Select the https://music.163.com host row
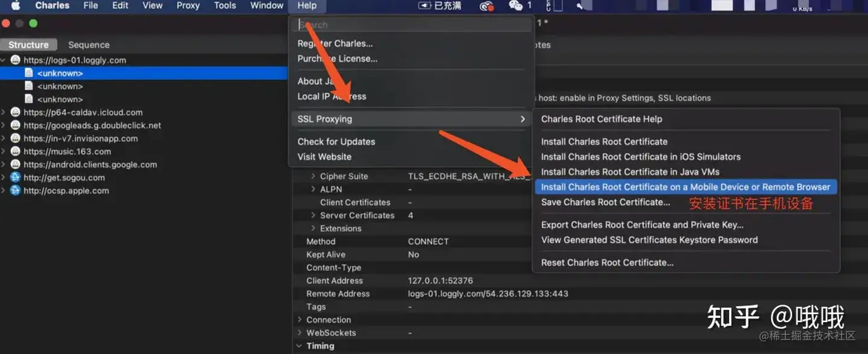 pos(143,151)
